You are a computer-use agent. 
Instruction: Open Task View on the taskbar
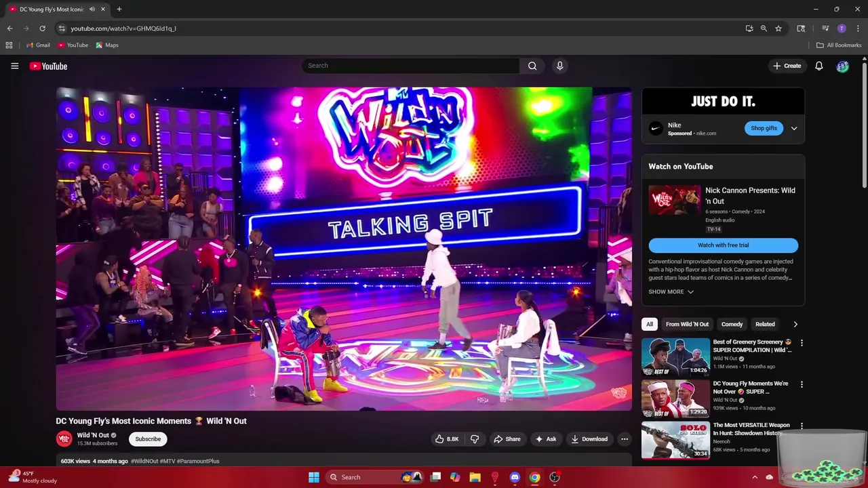click(x=435, y=477)
